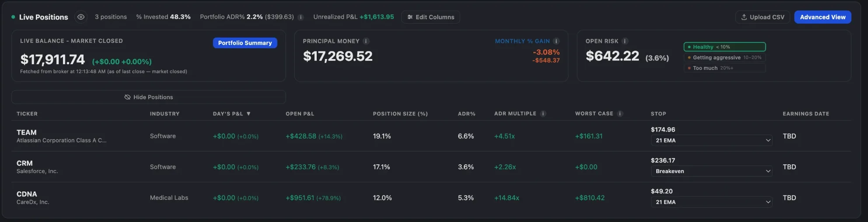Toggle the eye icon beside Live Positions

pyautogui.click(x=81, y=17)
